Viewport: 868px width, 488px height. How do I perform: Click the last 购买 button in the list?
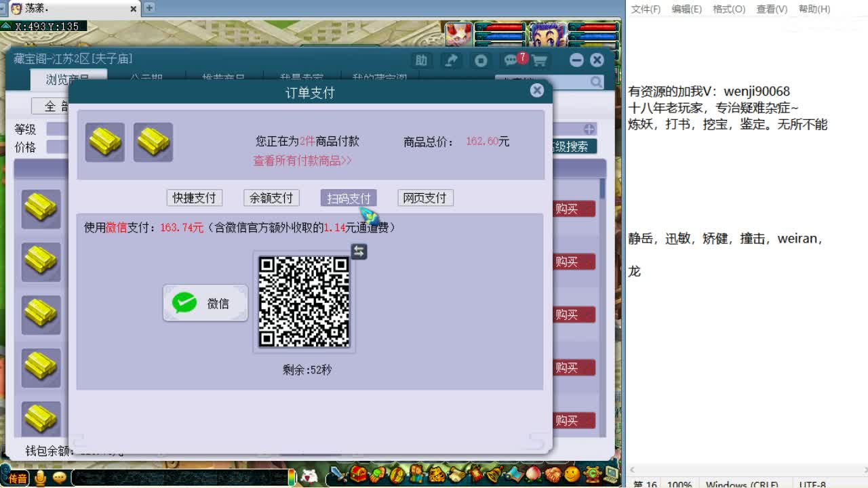pyautogui.click(x=574, y=420)
